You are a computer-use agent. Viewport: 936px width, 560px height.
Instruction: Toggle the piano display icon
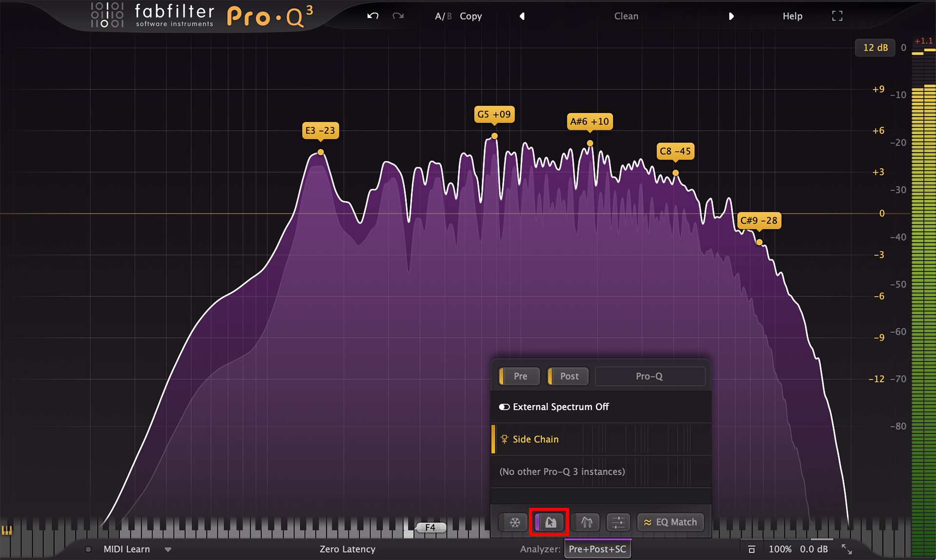pos(7,530)
